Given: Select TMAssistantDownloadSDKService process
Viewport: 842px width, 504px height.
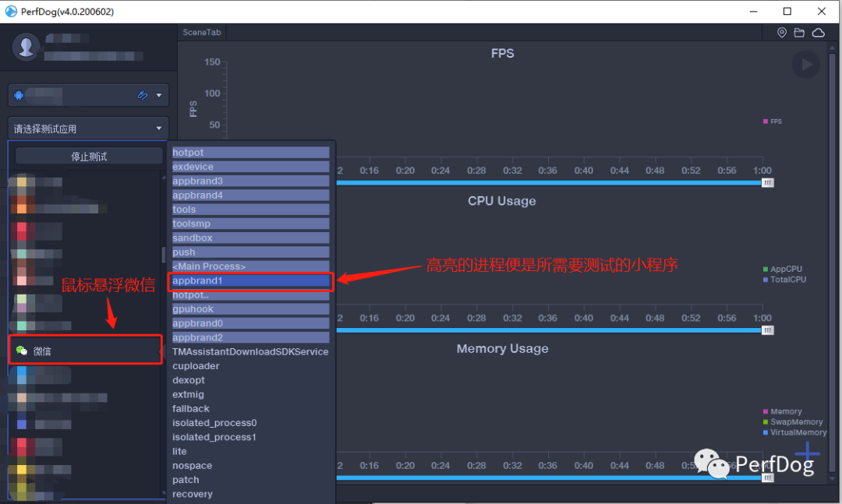Looking at the screenshot, I should click(250, 351).
